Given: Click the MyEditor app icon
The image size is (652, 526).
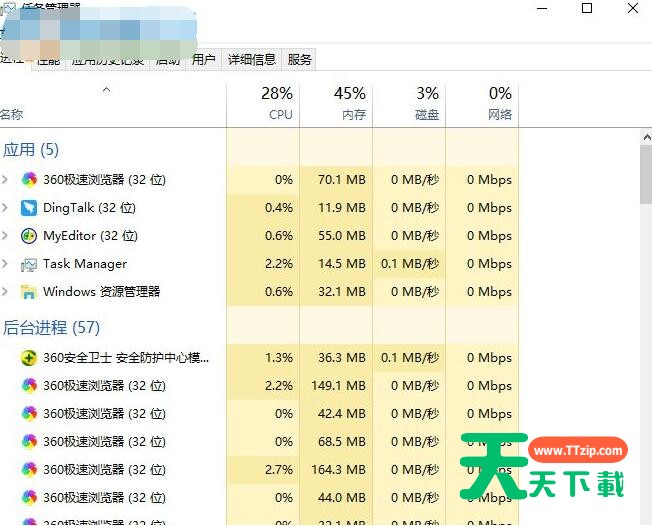Looking at the screenshot, I should click(29, 236).
